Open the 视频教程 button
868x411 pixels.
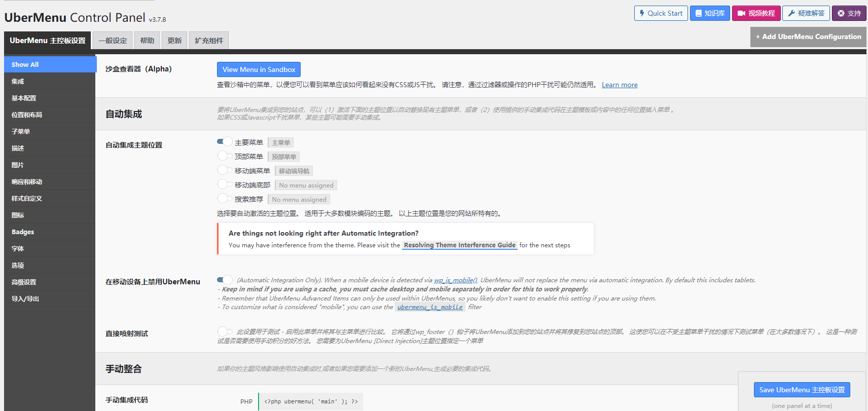pyautogui.click(x=756, y=13)
